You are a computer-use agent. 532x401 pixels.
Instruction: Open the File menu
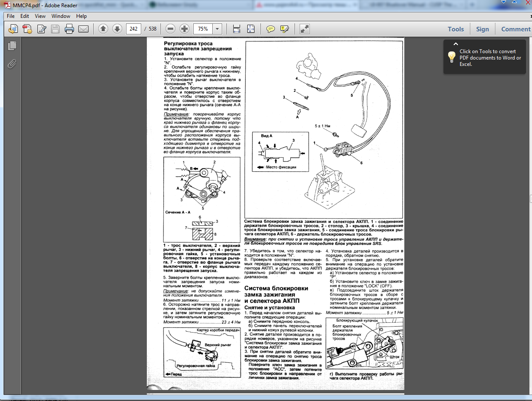click(11, 16)
